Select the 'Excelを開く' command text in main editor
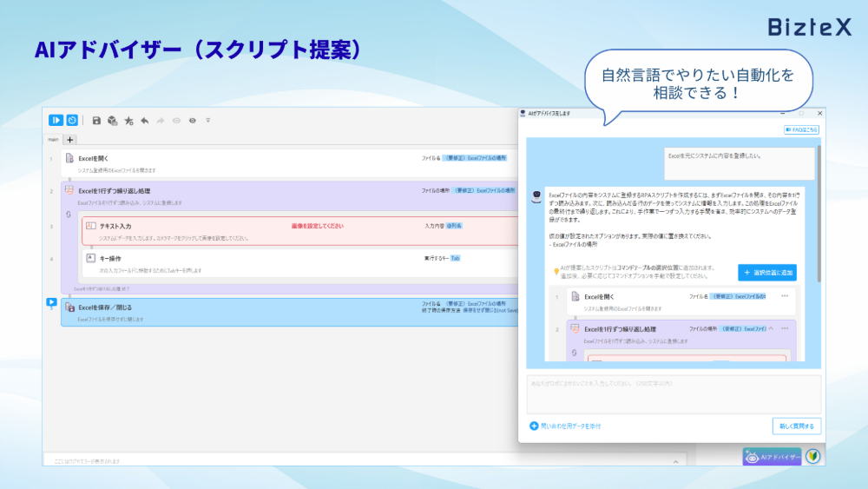Viewport: 868px width, 489px height. click(94, 158)
